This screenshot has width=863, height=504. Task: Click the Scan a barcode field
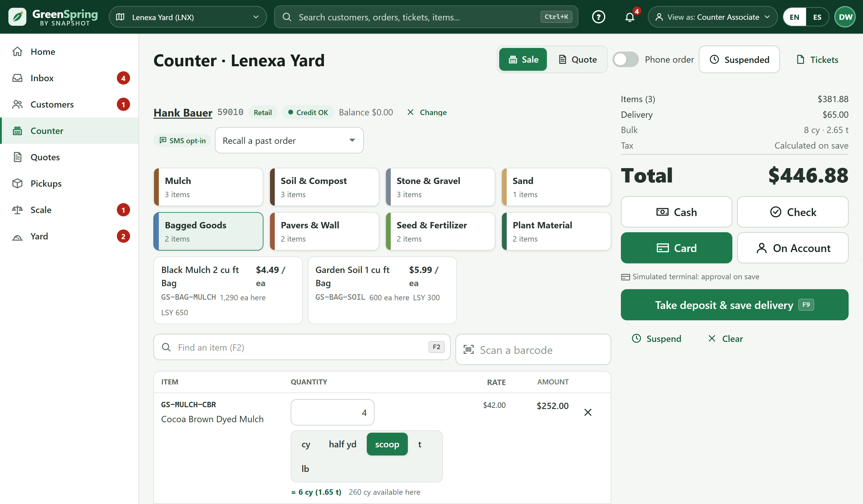tap(533, 350)
